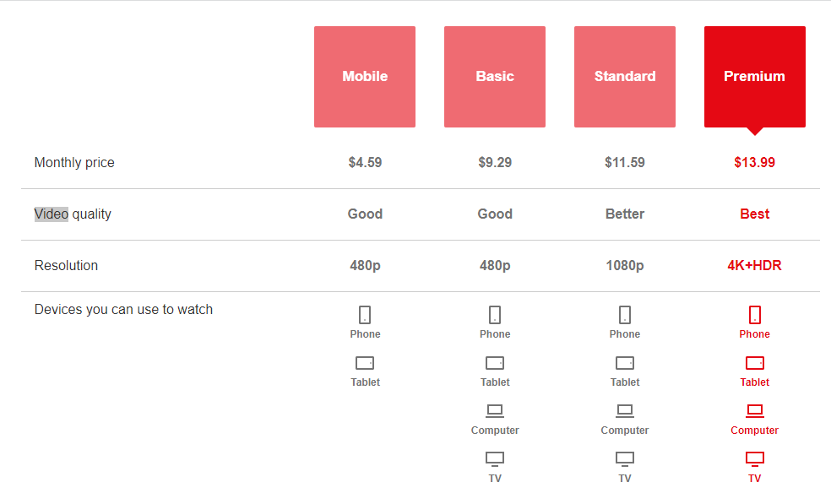831x504 pixels.
Task: Select the 4K+HDR resolution text
Action: coord(754,265)
